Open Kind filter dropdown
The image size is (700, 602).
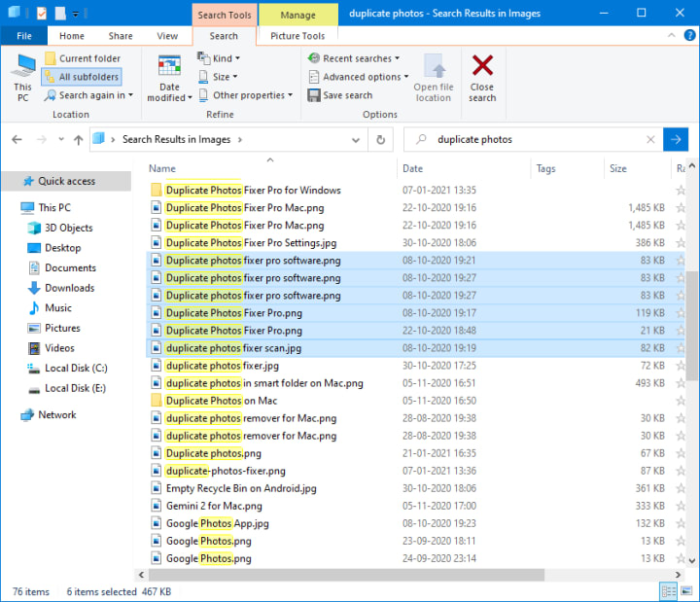(x=219, y=58)
